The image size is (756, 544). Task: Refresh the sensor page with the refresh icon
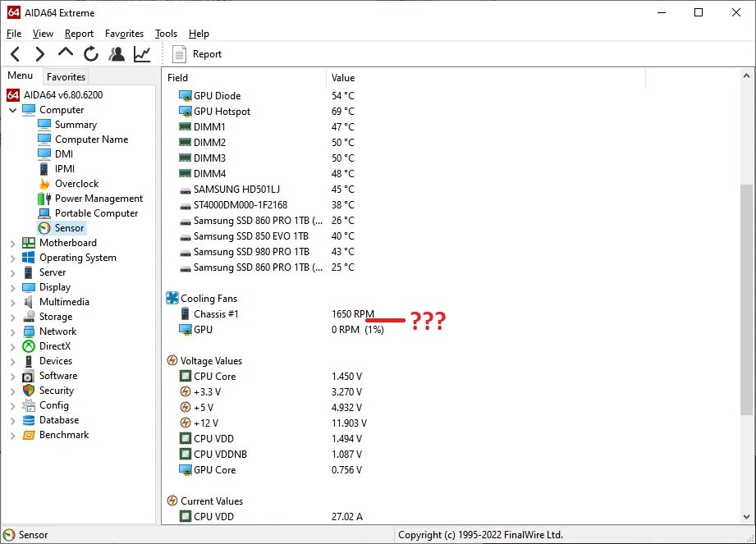90,54
